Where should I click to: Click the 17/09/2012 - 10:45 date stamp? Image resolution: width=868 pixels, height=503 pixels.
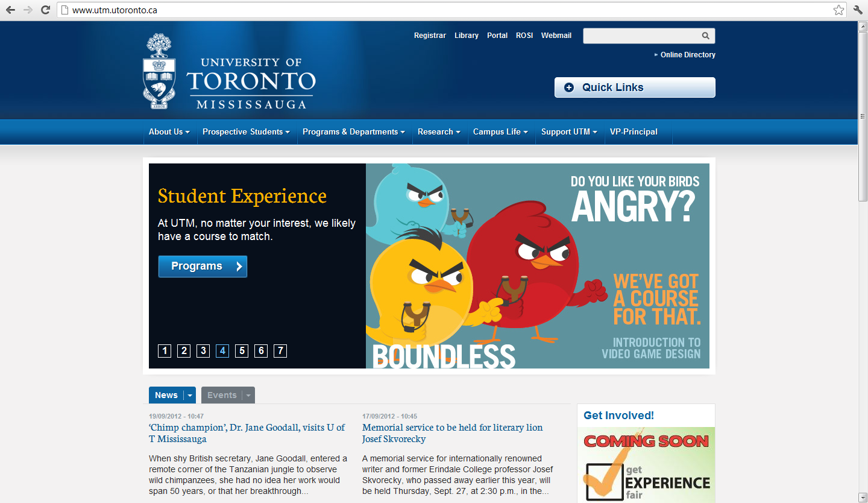pos(390,416)
